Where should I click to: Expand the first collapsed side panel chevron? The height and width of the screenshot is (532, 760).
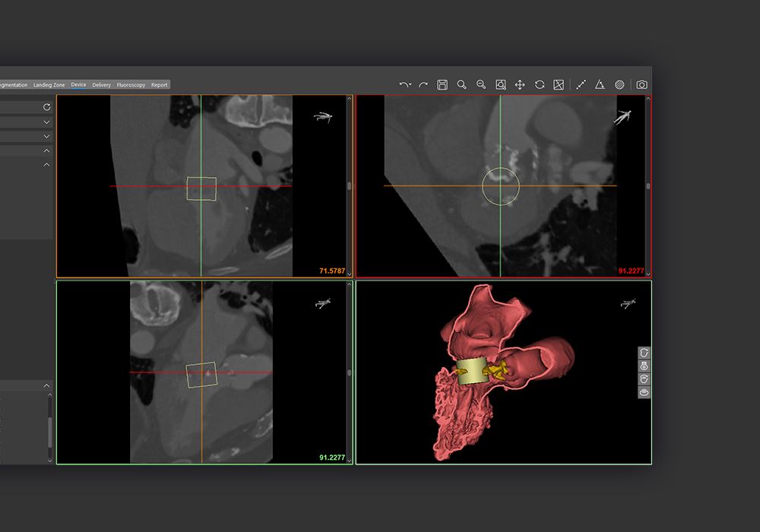click(x=46, y=122)
